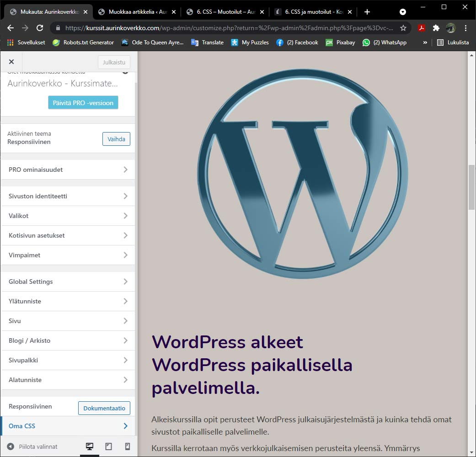The image size is (476, 457).
Task: Click the Vaihda theme button
Action: click(116, 139)
